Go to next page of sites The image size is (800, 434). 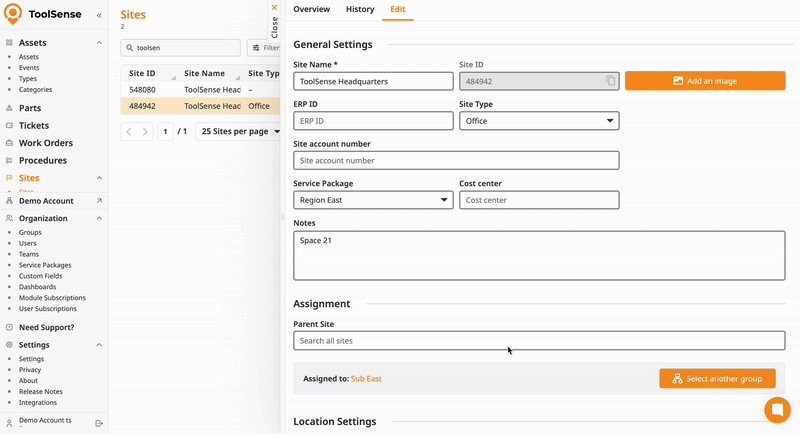(x=146, y=132)
